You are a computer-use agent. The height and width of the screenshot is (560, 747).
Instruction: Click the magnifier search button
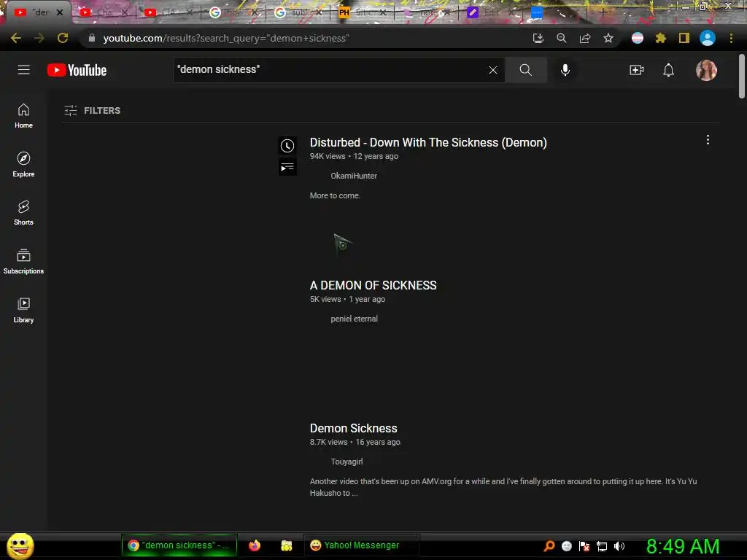pyautogui.click(x=525, y=70)
